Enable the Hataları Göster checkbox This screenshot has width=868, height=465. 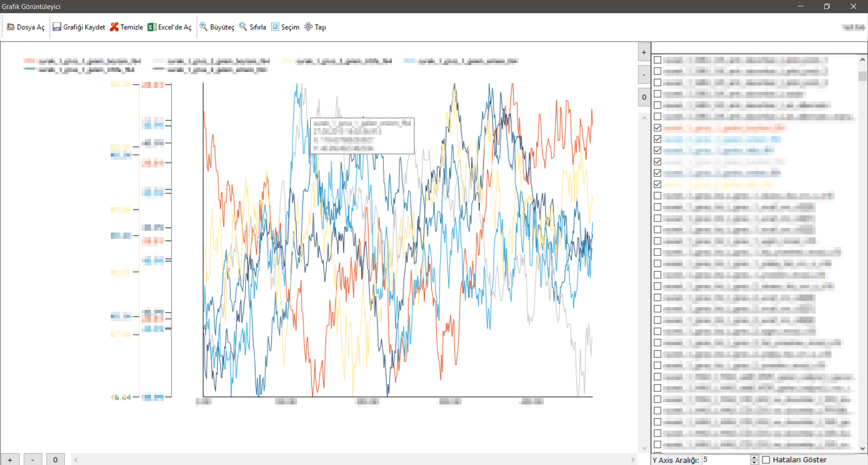click(x=766, y=460)
